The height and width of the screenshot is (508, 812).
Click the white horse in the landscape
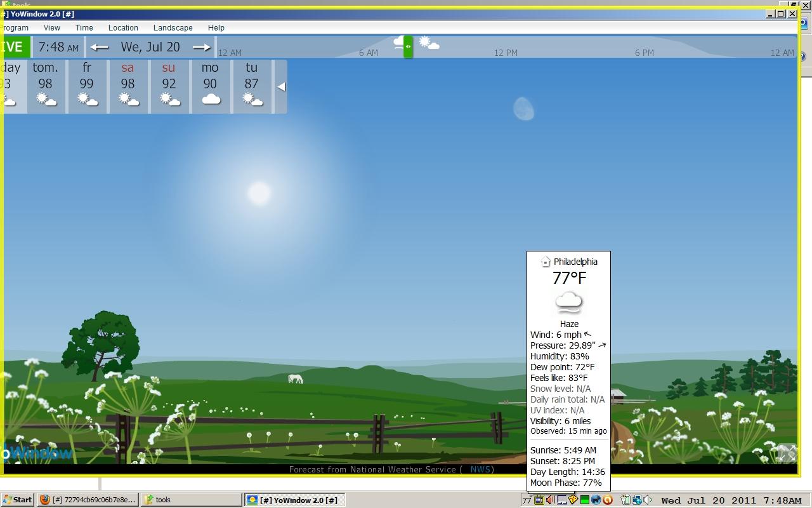coord(296,379)
